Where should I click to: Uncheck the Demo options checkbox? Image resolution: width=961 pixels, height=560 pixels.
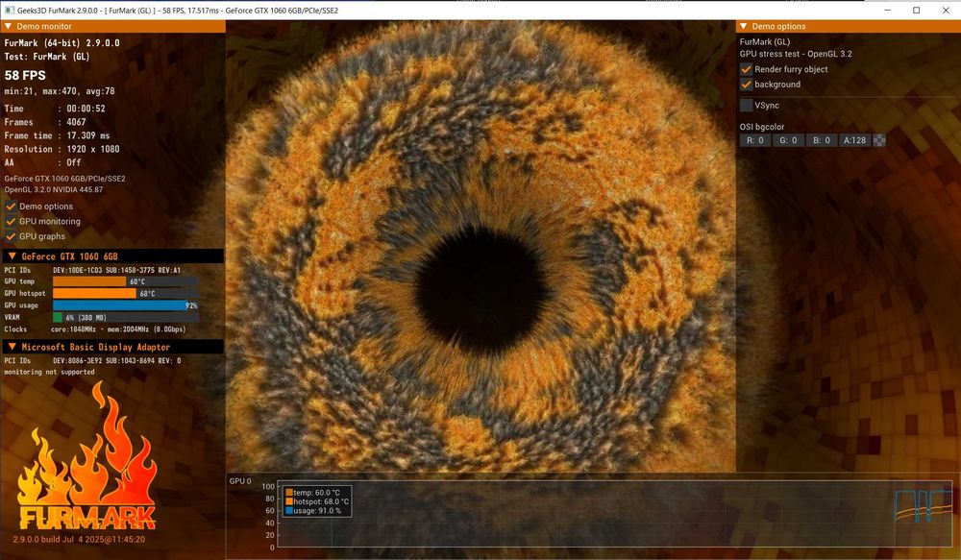(11, 207)
